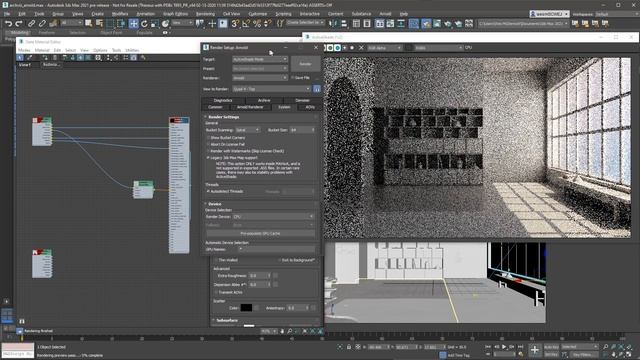
Task: Toggle Exit to Background checkbox
Action: pyautogui.click(x=279, y=260)
